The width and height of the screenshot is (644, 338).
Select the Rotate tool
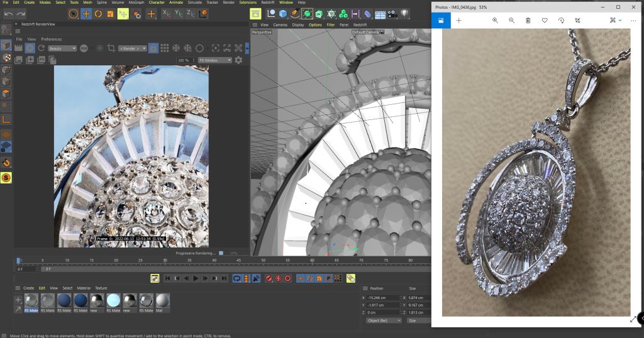[99, 14]
